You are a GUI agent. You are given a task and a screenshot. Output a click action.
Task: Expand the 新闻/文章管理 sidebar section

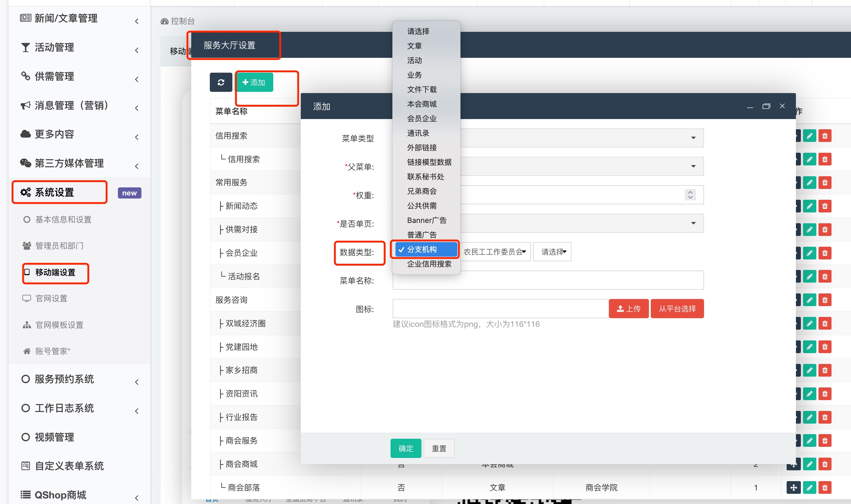66,18
